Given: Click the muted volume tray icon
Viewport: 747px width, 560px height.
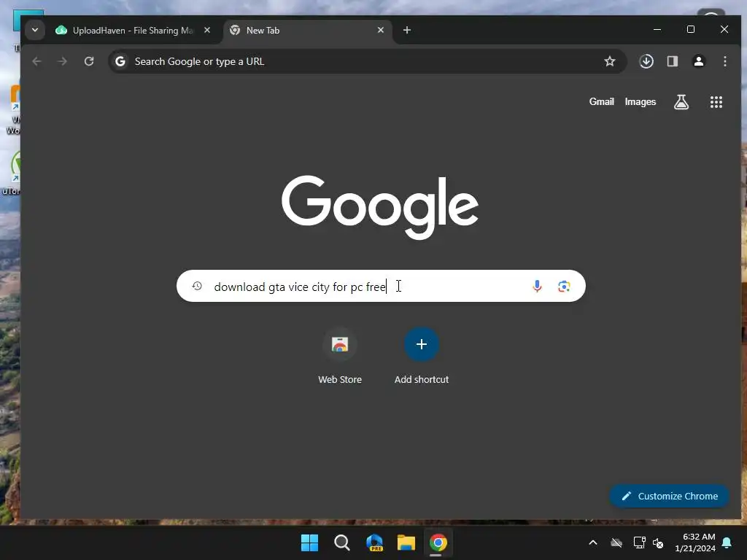Looking at the screenshot, I should pos(658,542).
